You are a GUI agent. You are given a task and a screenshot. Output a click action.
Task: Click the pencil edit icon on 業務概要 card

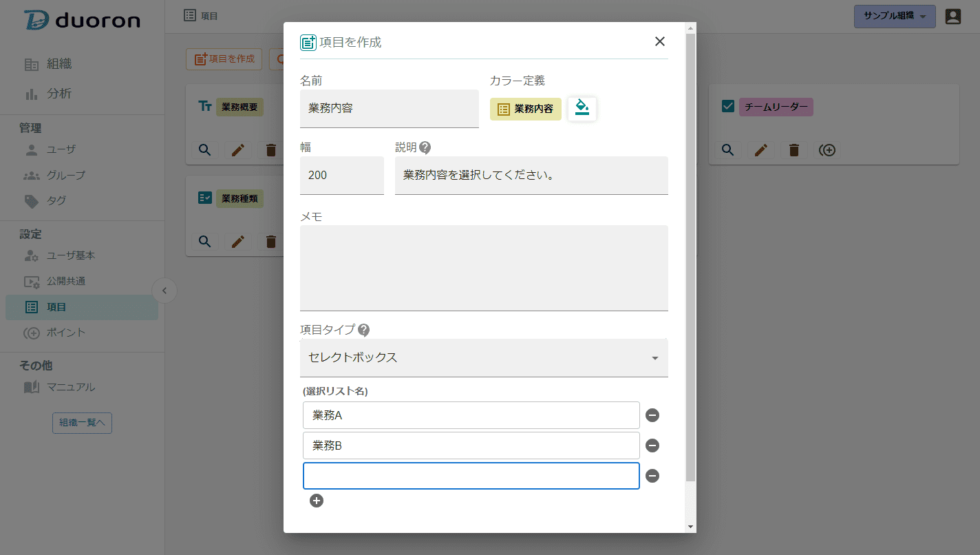238,149
